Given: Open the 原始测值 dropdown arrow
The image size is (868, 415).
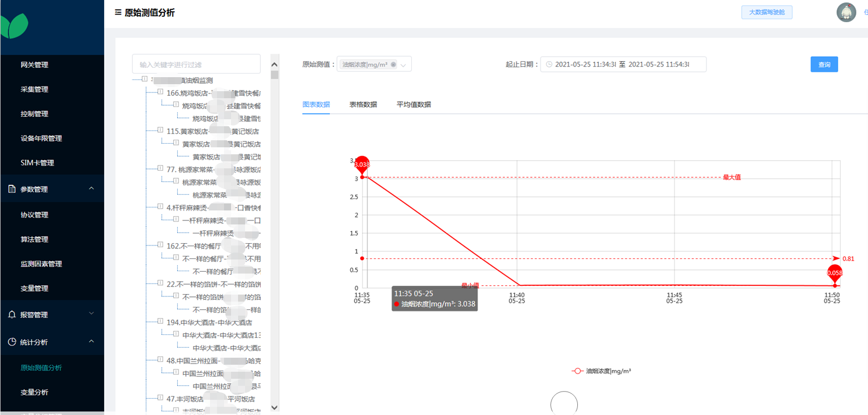Looking at the screenshot, I should (x=404, y=64).
